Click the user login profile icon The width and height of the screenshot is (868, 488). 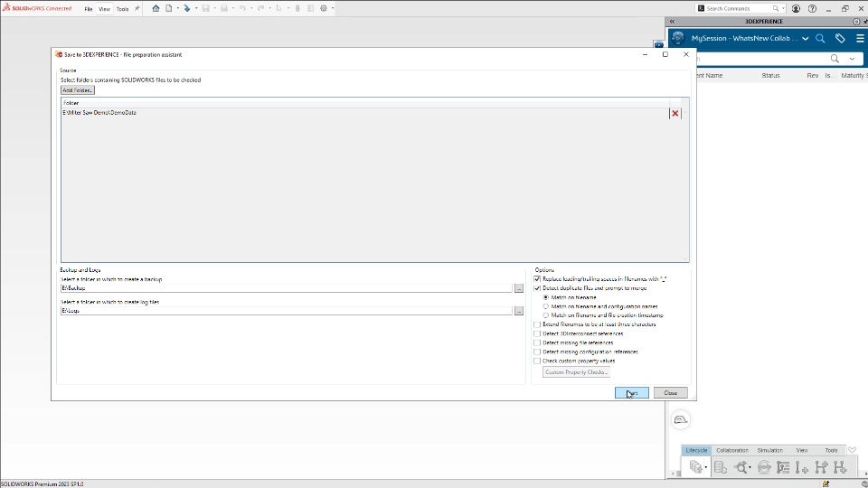(796, 8)
